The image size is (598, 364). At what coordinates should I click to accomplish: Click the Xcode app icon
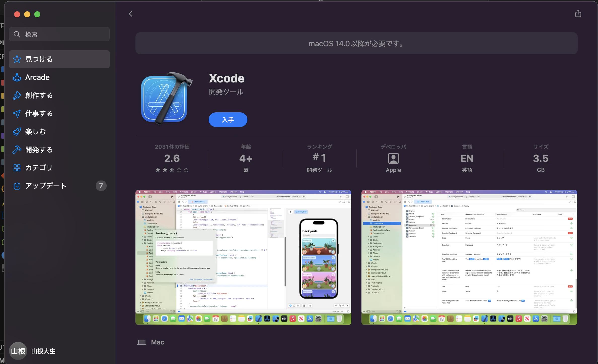[x=167, y=99]
